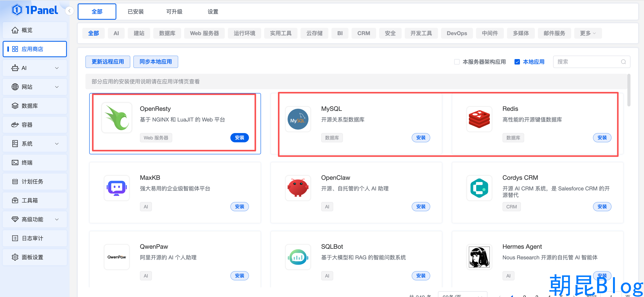Collapse the sidebar with the arrow button
644x297 pixels.
point(70,11)
